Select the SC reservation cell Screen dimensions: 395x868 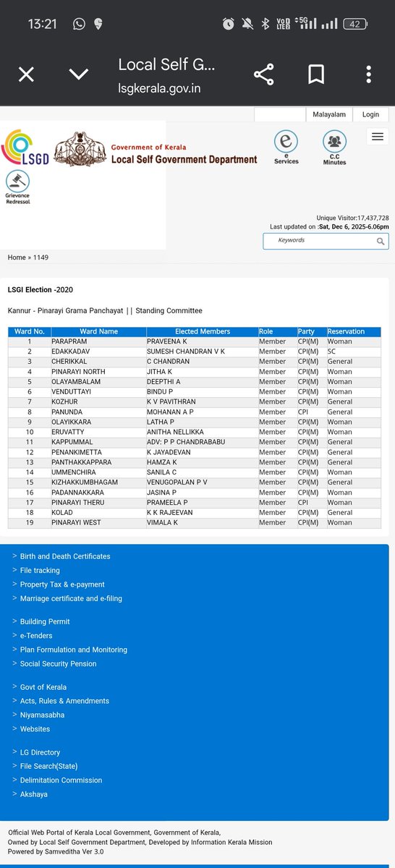[x=354, y=352]
